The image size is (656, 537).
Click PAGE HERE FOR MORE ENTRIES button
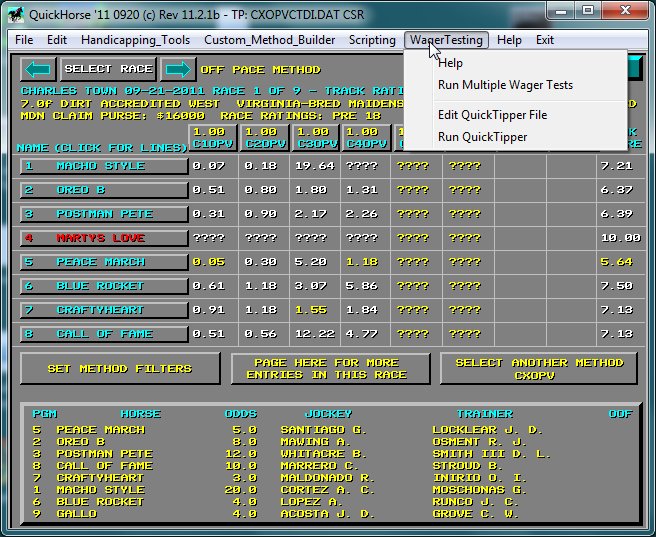pos(329,369)
